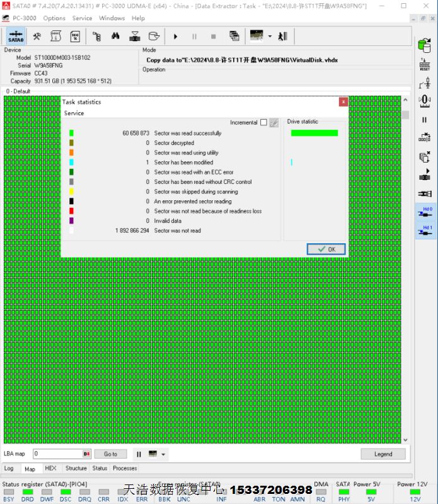
Task: Toggle pause button beside Go to
Action: pyautogui.click(x=139, y=454)
